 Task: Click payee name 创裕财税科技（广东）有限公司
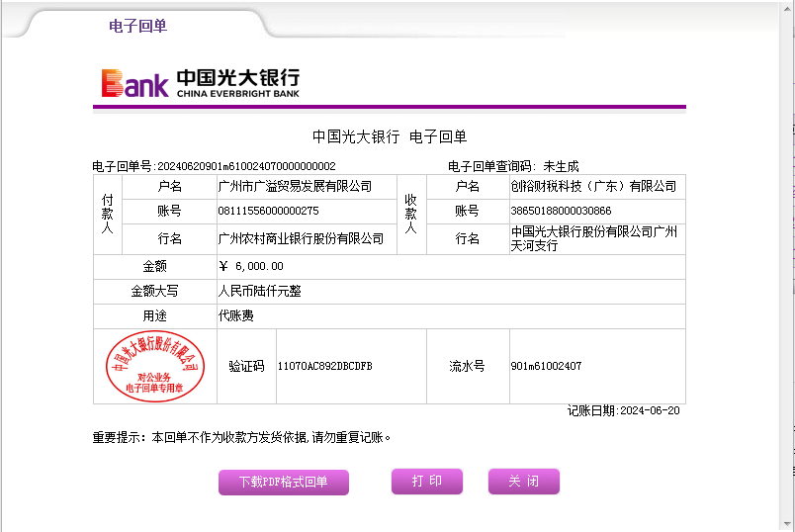point(593,187)
